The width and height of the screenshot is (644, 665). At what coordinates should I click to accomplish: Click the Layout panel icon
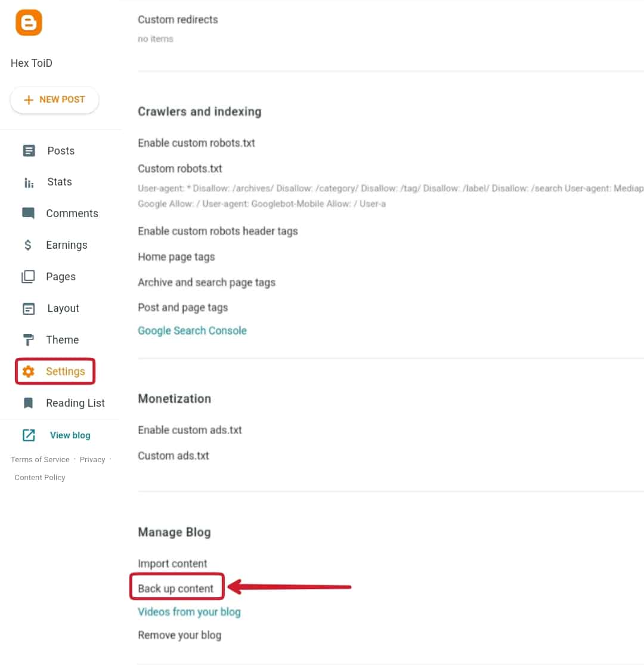pyautogui.click(x=29, y=308)
